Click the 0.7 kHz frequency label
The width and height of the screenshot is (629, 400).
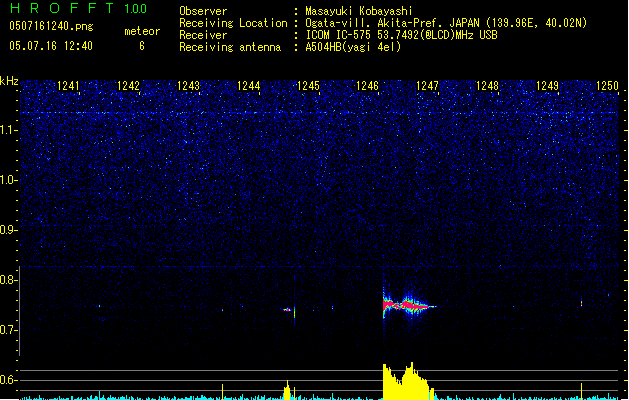pyautogui.click(x=9, y=330)
